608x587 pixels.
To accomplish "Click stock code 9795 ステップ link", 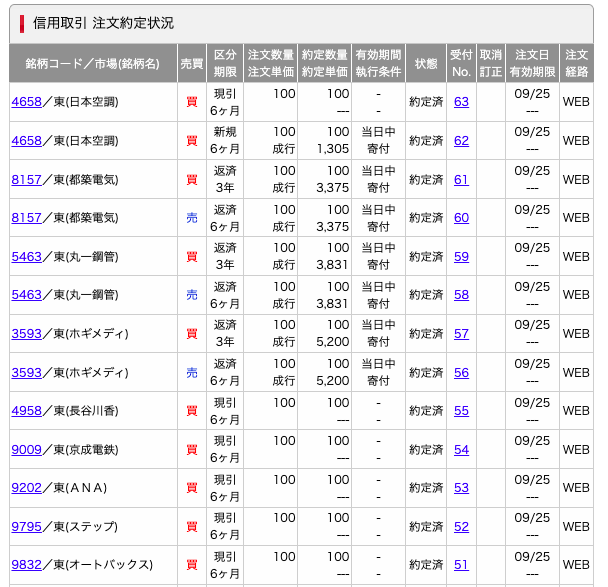I will coord(26,527).
